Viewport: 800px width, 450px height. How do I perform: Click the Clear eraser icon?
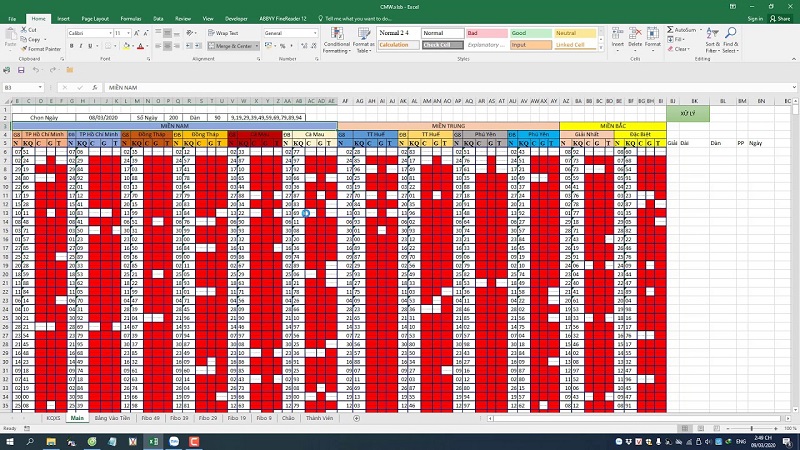point(670,49)
